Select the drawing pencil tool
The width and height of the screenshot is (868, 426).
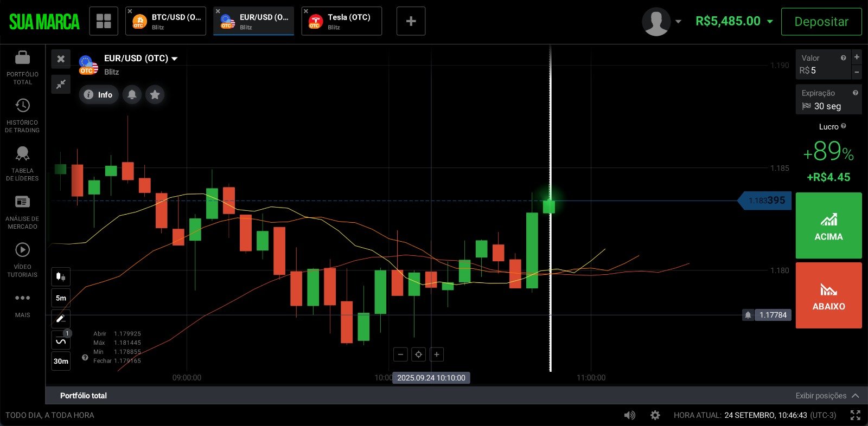point(61,319)
